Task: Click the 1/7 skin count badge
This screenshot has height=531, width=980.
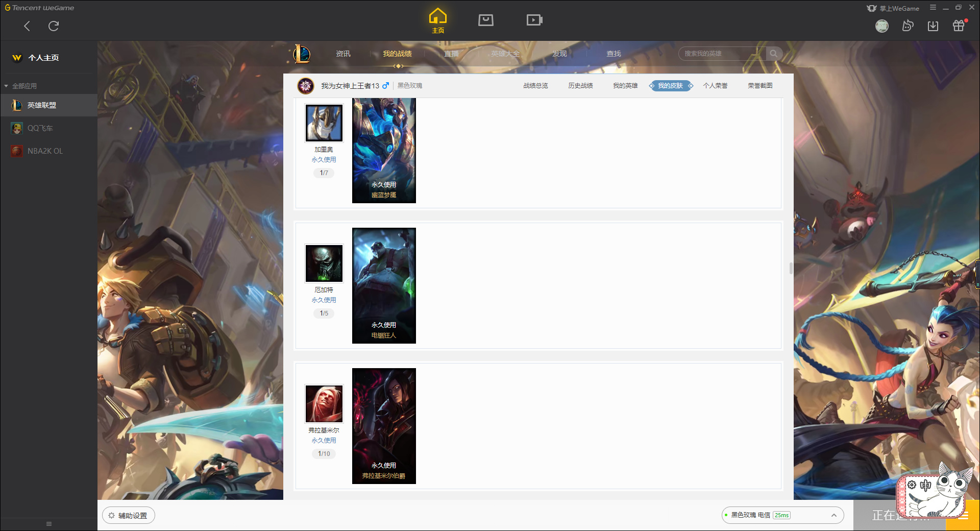Action: tap(324, 173)
